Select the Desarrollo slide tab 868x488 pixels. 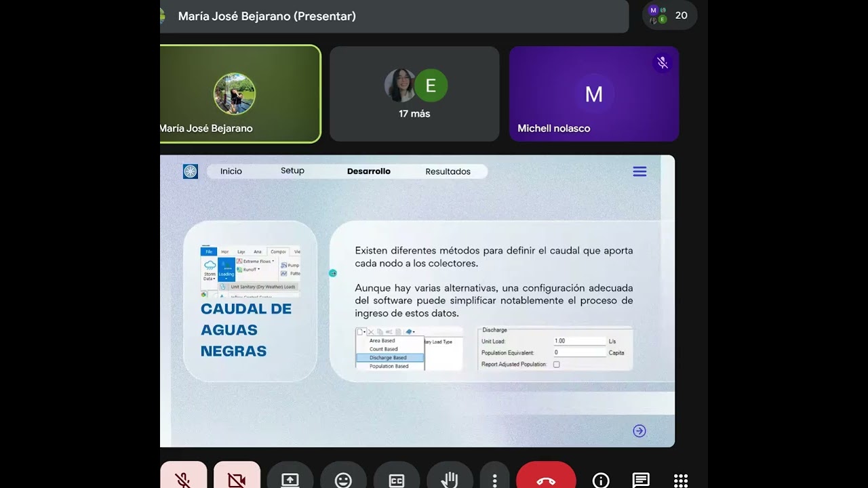(369, 171)
